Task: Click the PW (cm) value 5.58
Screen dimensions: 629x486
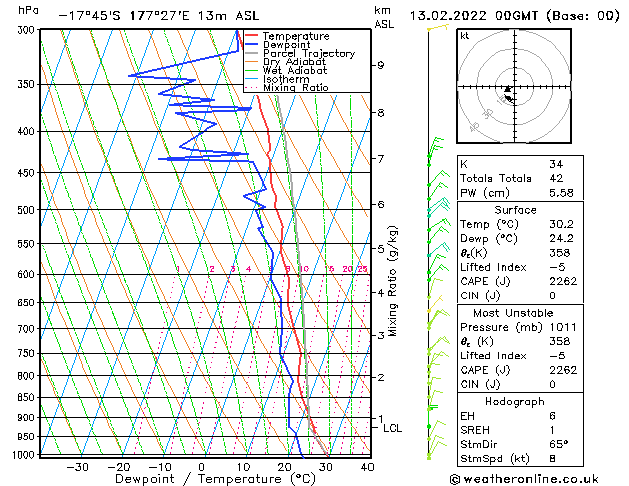Action: (x=561, y=193)
